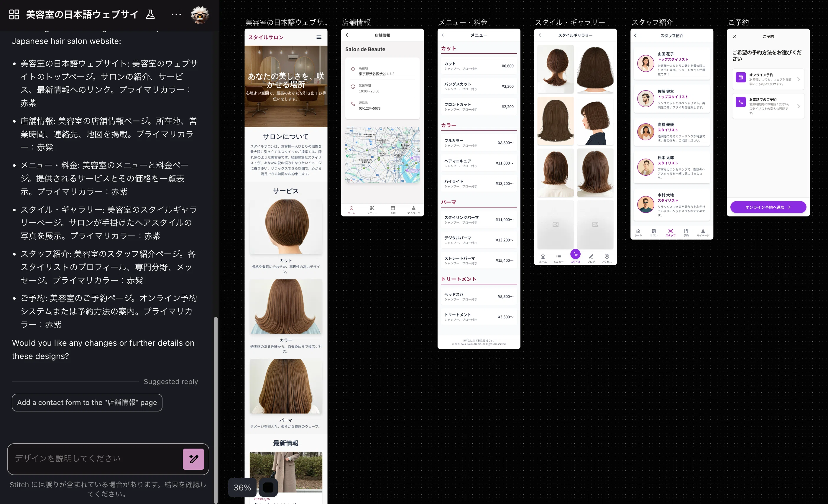828x504 pixels.
Task: Click 山田 花子 staff avatar photo
Action: coord(645,63)
